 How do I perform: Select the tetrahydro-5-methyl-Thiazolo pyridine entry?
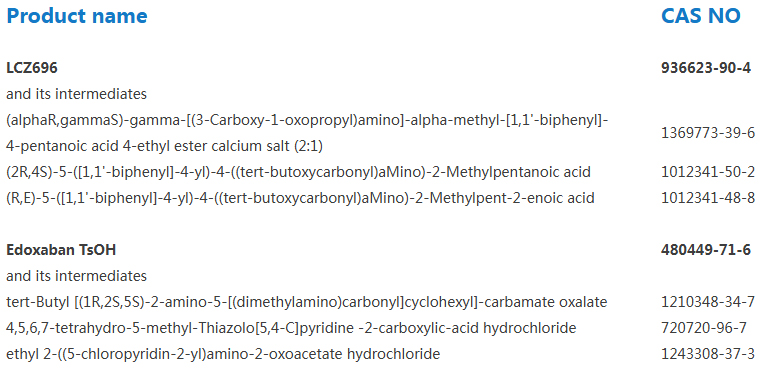pos(291,328)
